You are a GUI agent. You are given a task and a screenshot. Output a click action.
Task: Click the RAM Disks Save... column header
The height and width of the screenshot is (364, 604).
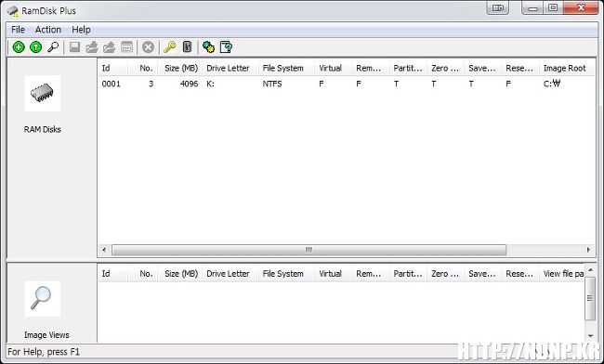482,68
